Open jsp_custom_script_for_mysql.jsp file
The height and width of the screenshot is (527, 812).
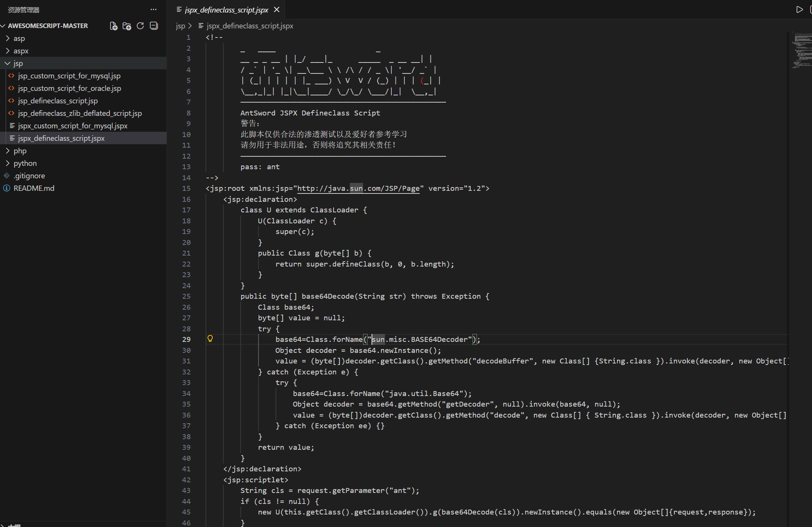coord(69,76)
